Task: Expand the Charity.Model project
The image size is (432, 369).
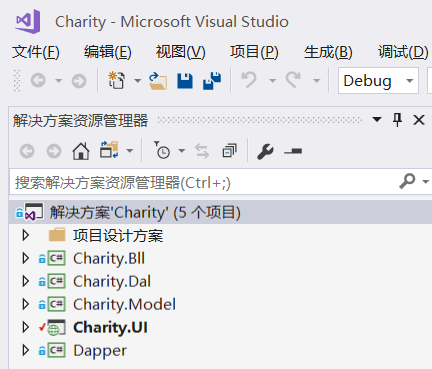Action: click(26, 304)
